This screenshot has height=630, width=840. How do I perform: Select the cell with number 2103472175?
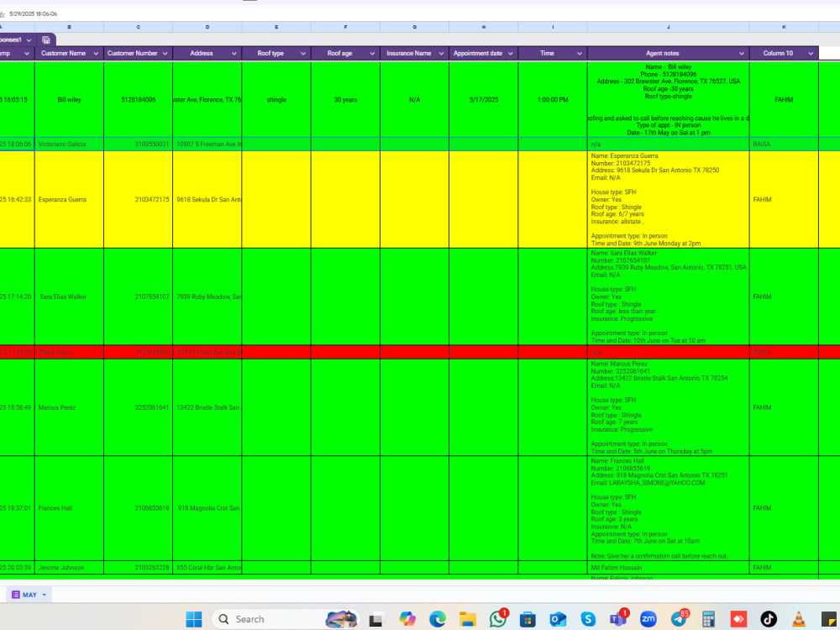pos(139,199)
